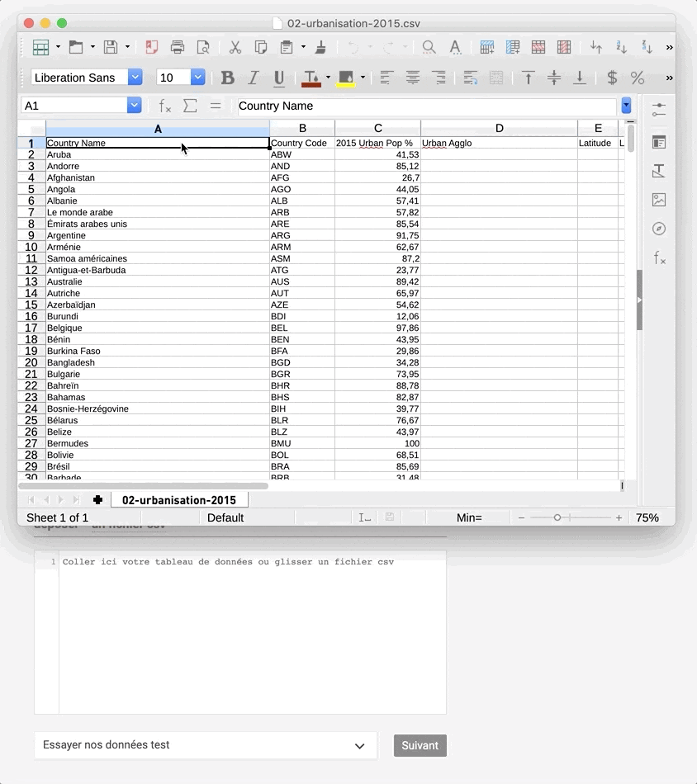Viewport: 697px width, 784px height.
Task: Align cell content to the top
Action: click(529, 78)
